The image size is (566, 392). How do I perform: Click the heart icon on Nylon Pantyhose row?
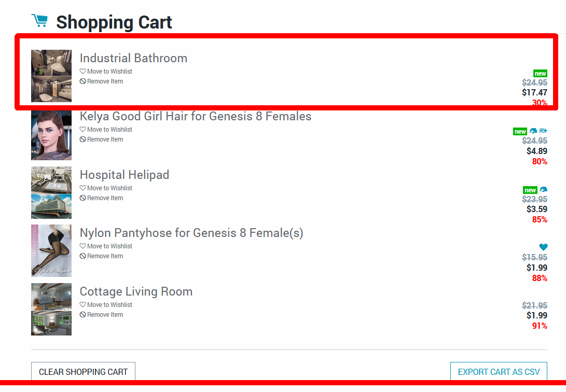543,247
